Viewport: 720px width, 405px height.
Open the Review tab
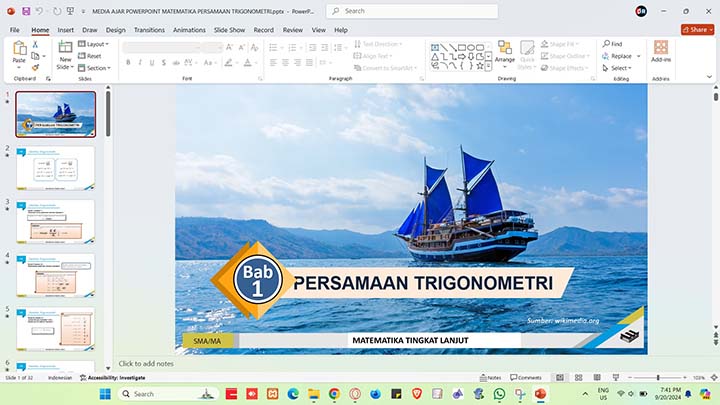coord(292,30)
